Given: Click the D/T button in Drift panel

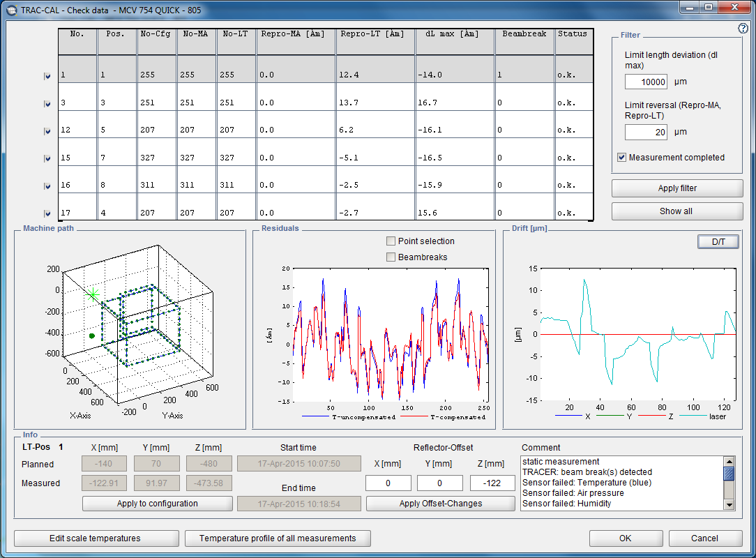Looking at the screenshot, I should coord(718,241).
